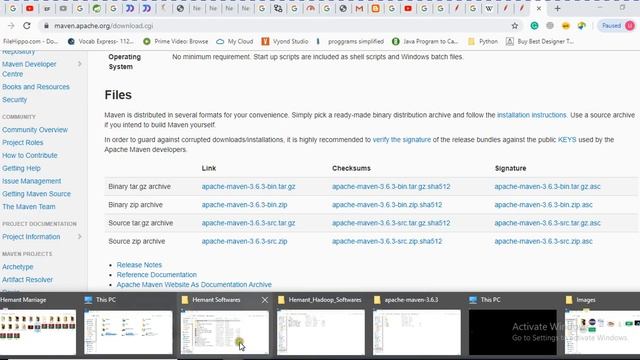Expand Maven Developer Centre chevron
This screenshot has height=360, width=640.
80,64
